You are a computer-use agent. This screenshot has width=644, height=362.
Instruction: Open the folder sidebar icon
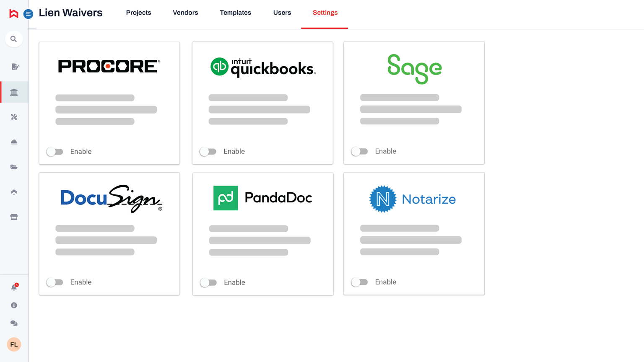[14, 167]
